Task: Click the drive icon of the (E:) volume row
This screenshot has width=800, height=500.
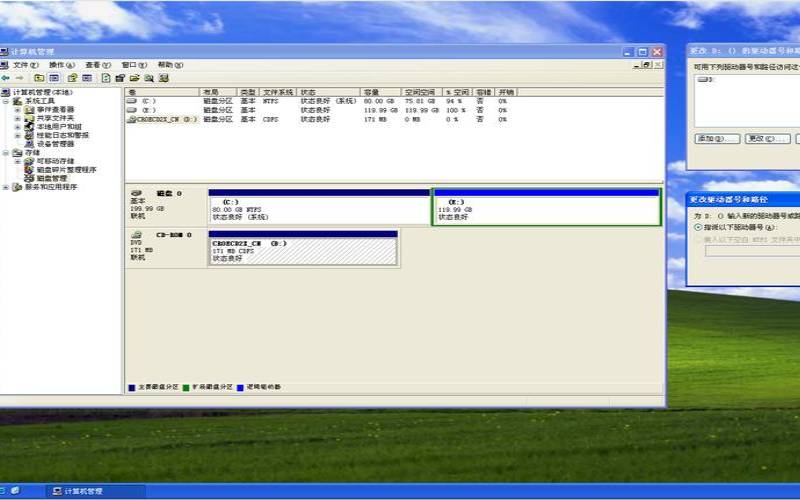Action: tap(132, 110)
